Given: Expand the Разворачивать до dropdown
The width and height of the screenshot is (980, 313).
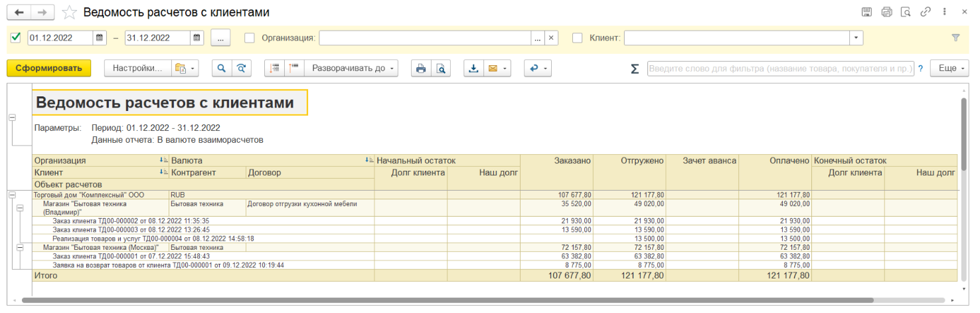Looking at the screenshot, I should (352, 68).
